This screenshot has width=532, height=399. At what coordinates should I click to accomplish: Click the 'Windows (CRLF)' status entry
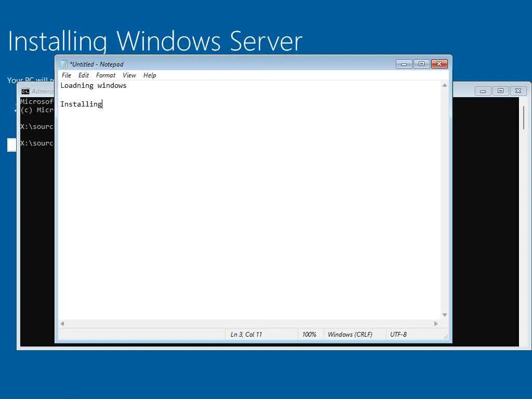click(x=350, y=335)
